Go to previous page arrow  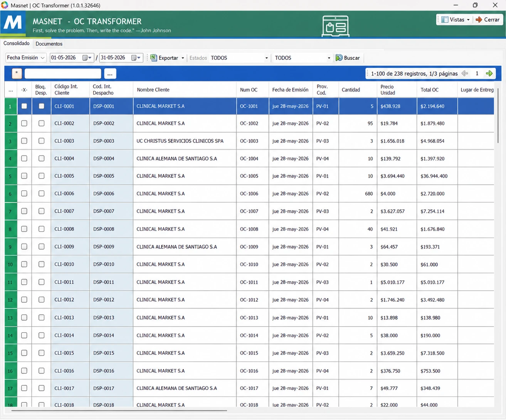tap(465, 73)
